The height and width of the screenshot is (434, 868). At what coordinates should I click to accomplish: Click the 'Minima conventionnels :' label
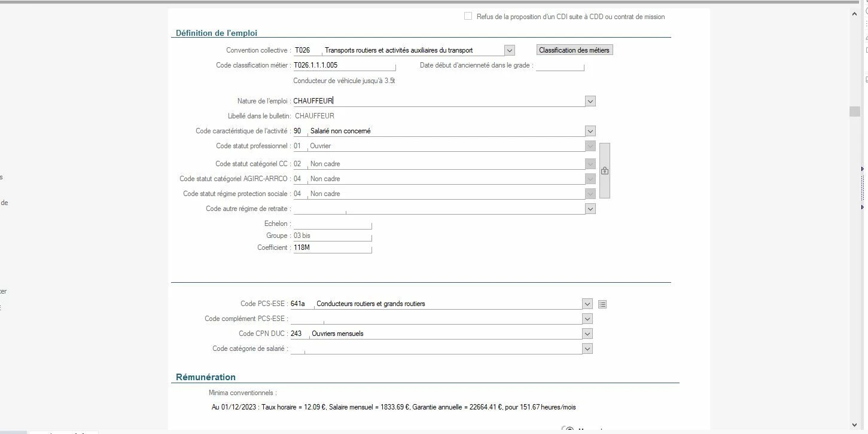pyautogui.click(x=243, y=393)
